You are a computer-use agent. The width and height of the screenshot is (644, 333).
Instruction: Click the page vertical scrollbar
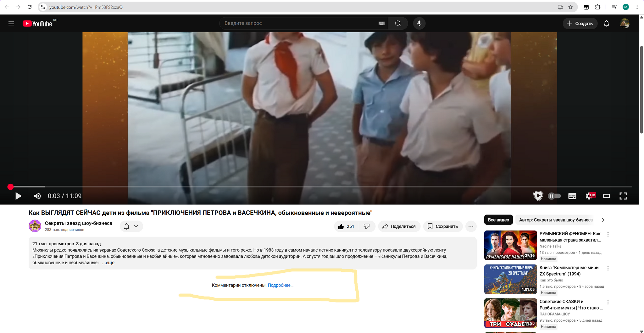click(x=641, y=90)
